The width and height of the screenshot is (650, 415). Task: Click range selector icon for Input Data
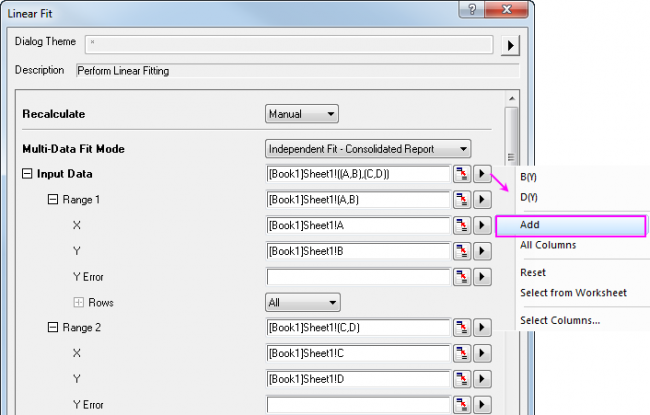(462, 174)
